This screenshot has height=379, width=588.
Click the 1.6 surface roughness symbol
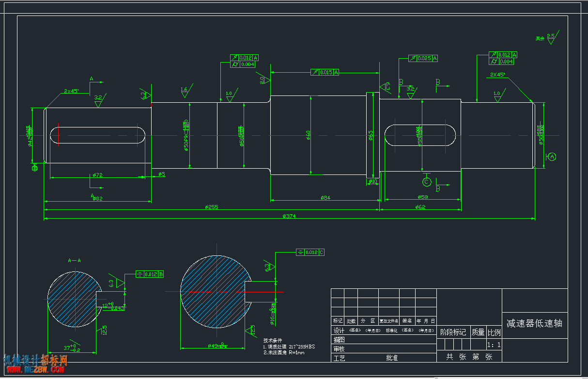point(185,91)
